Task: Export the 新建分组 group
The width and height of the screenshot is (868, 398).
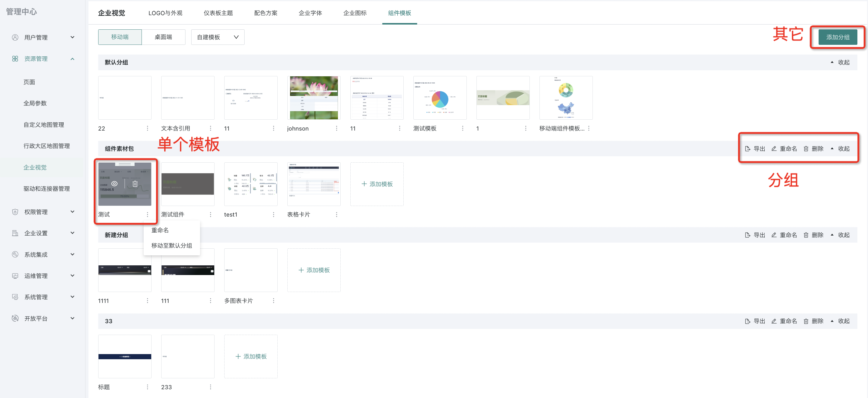Action: pyautogui.click(x=755, y=235)
